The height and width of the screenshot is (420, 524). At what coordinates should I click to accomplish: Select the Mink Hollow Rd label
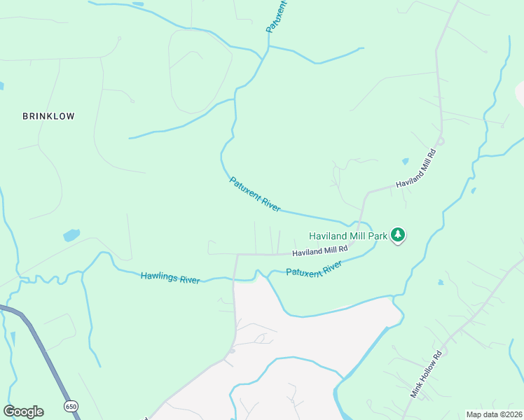click(x=426, y=374)
